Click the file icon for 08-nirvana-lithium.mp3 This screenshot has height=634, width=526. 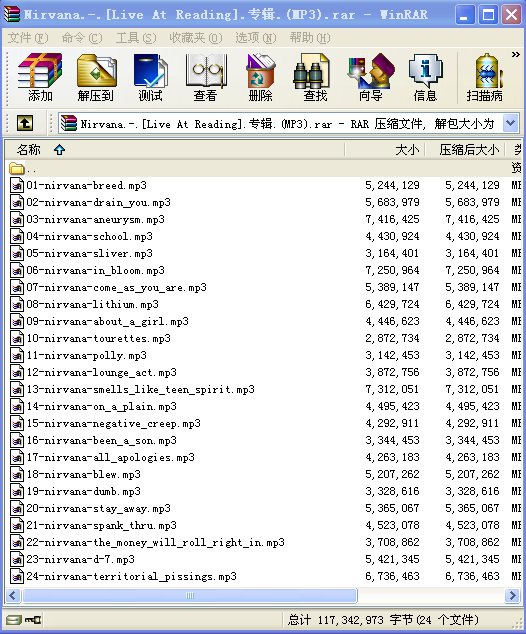17,304
